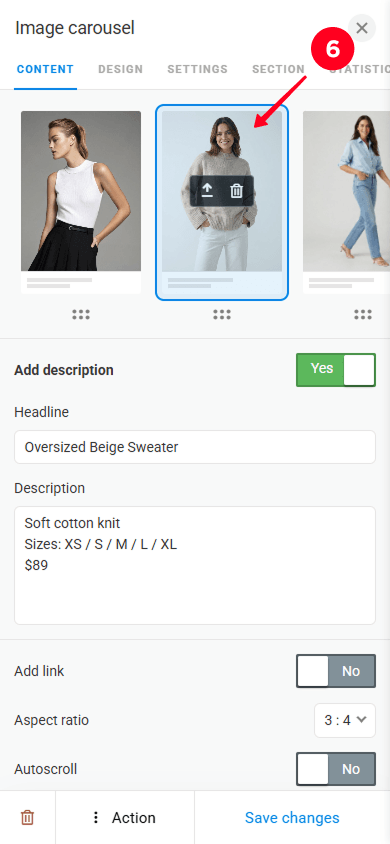390x844 pixels.
Task: Enable the Add link toggle
Action: 336,671
